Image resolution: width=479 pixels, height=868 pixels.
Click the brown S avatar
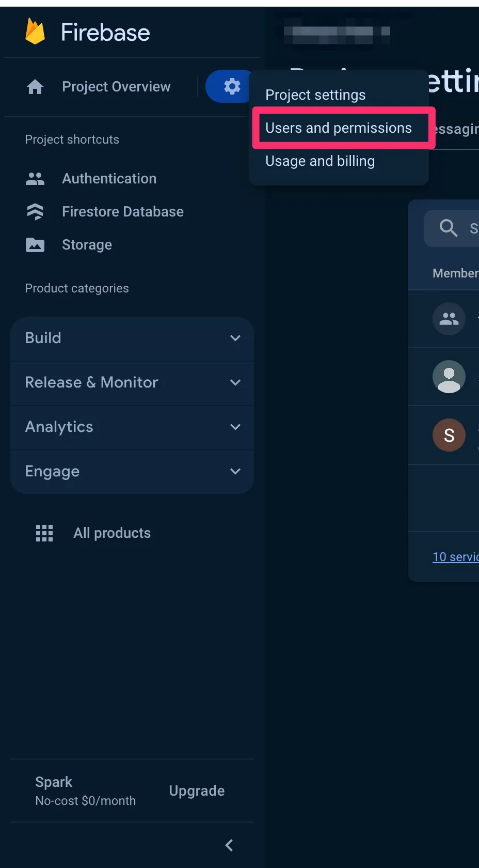tap(449, 435)
